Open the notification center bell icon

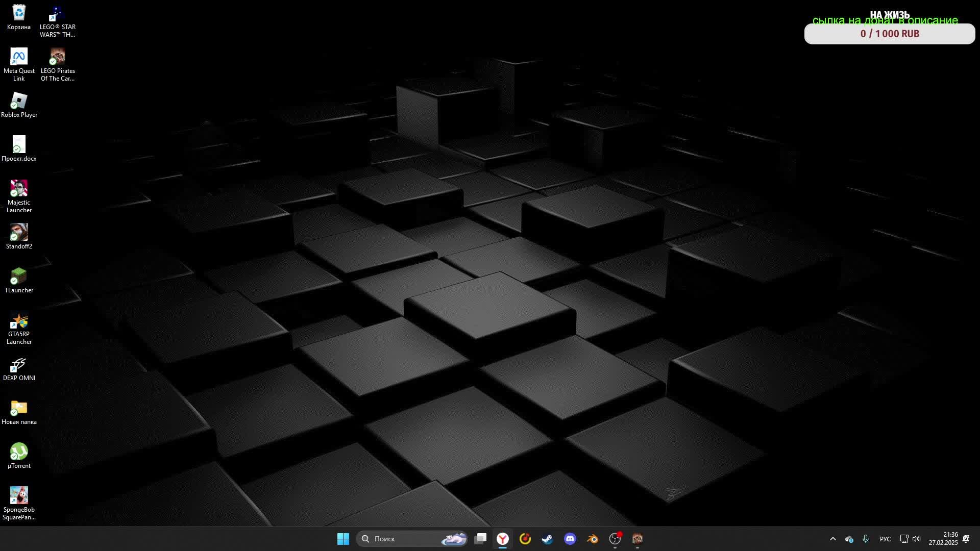pyautogui.click(x=966, y=539)
